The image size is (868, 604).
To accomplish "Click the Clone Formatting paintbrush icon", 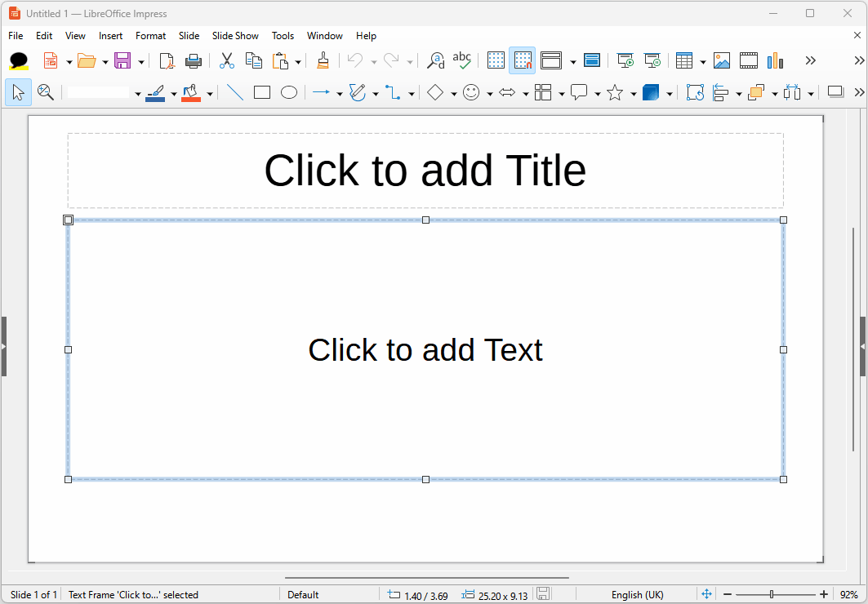I will click(323, 61).
